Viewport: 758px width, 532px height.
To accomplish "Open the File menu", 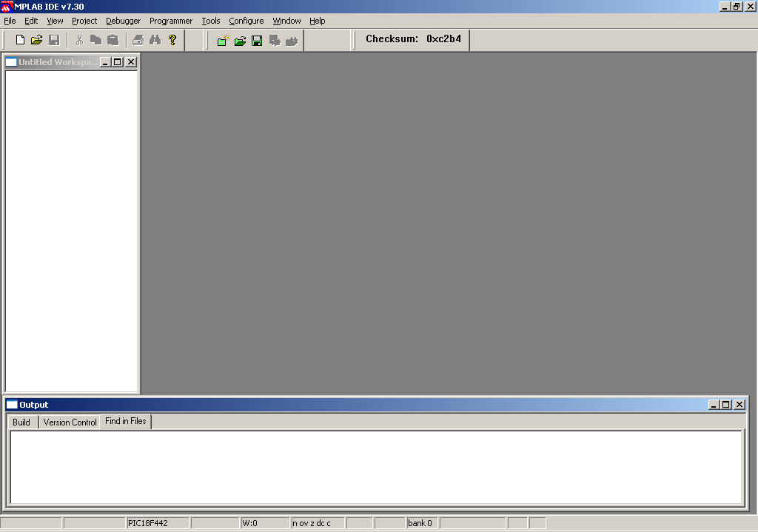I will click(x=10, y=21).
